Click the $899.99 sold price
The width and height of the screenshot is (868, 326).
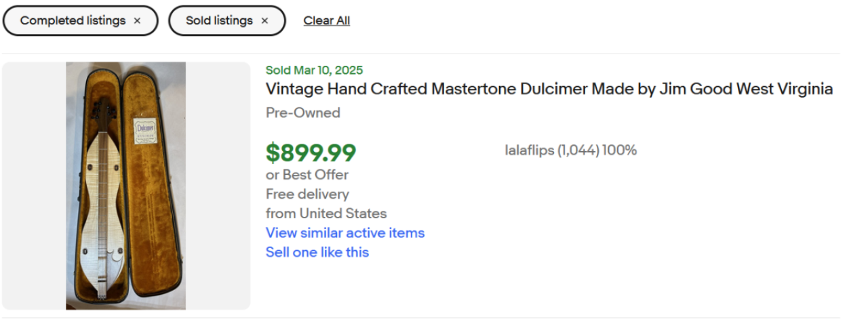(x=311, y=152)
